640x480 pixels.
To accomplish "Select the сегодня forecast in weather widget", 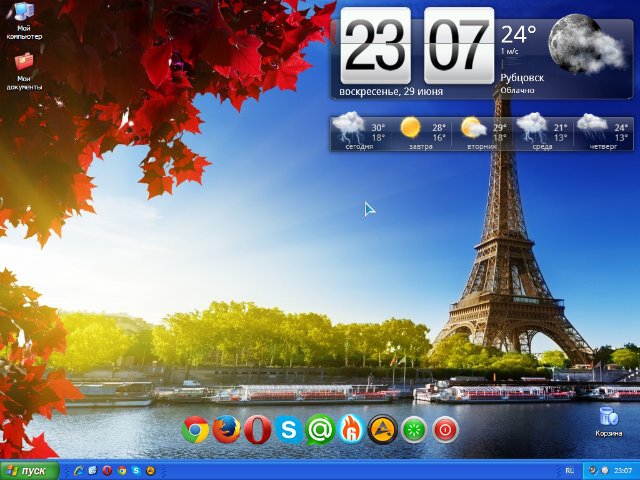I will [359, 132].
